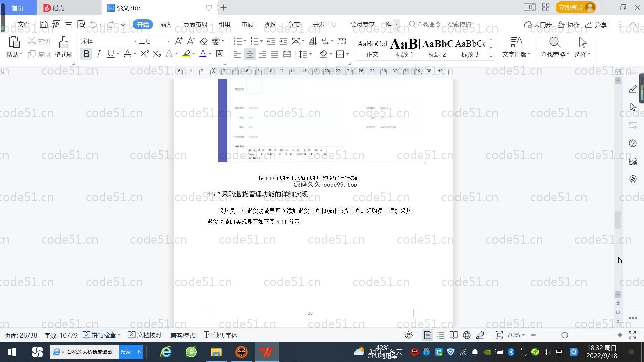Screen dimensions: 644x362
Task: Expand the Paste options arrow
Action: pyautogui.click(x=21, y=54)
